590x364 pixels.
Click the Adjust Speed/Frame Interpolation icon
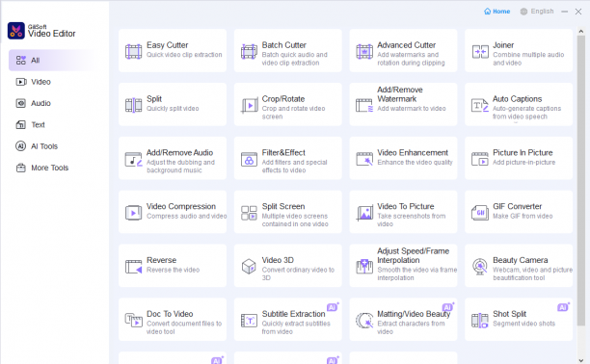pos(364,267)
